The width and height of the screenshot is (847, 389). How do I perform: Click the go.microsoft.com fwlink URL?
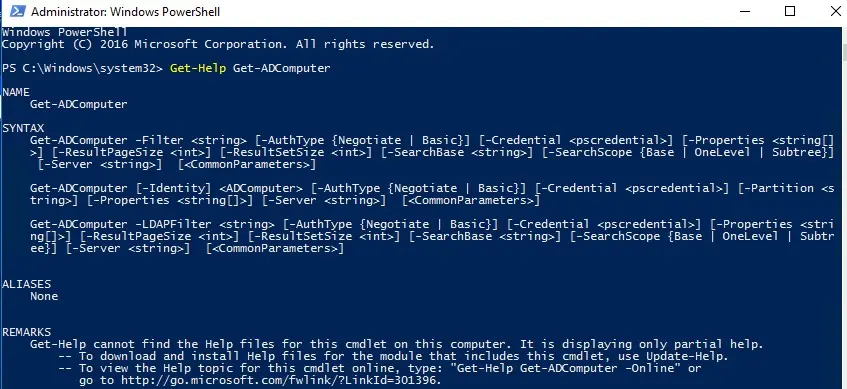tap(281, 380)
